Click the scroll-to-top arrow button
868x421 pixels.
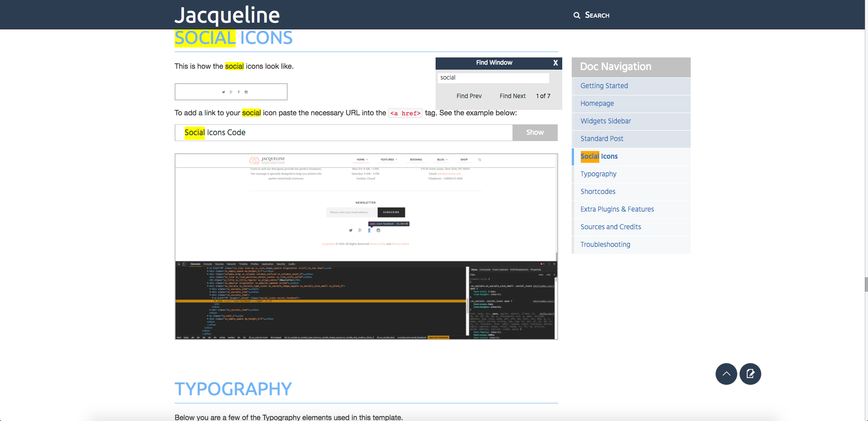point(726,374)
